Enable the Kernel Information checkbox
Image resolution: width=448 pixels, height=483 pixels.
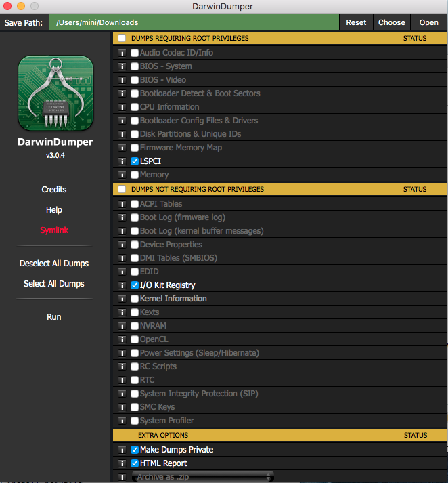[135, 299]
